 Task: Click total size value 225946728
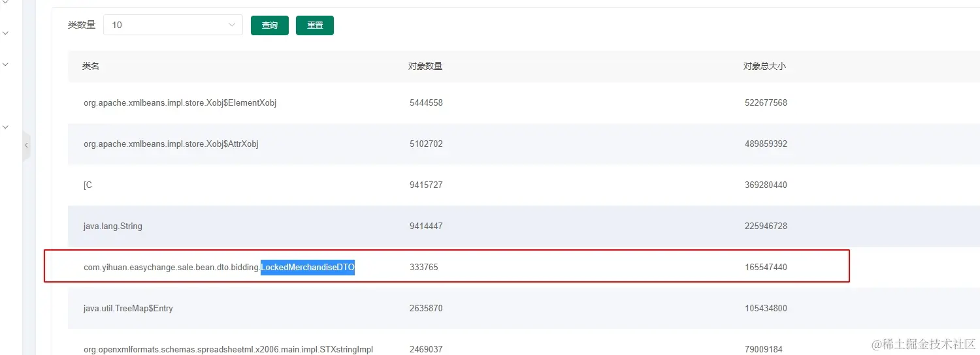766,226
